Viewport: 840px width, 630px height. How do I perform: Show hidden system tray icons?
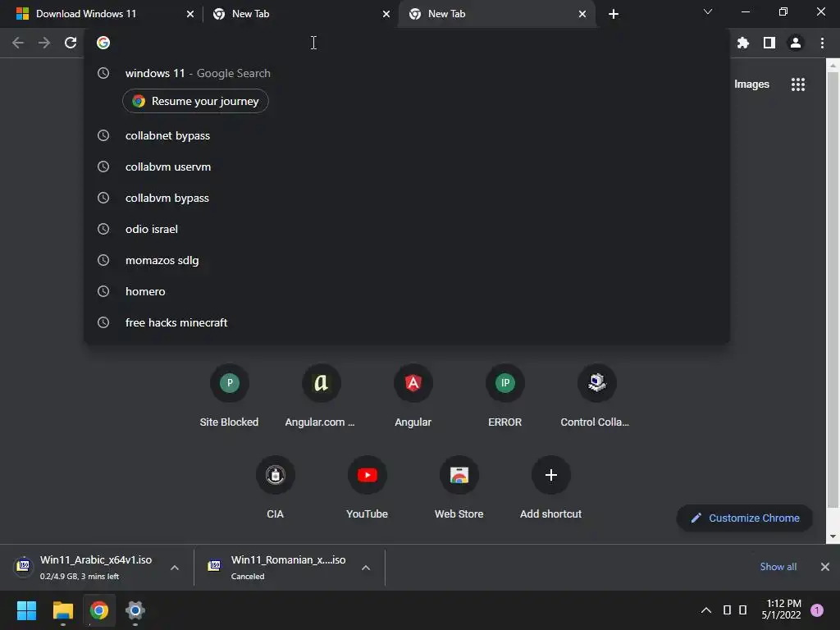click(x=706, y=610)
